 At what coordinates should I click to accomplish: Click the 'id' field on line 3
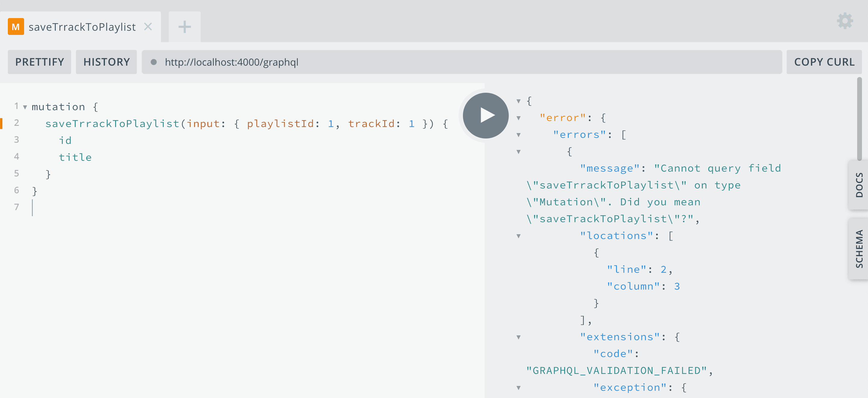point(65,140)
